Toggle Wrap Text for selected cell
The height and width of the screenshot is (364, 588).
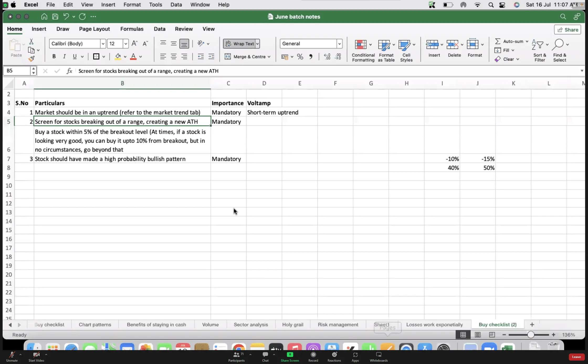point(239,44)
